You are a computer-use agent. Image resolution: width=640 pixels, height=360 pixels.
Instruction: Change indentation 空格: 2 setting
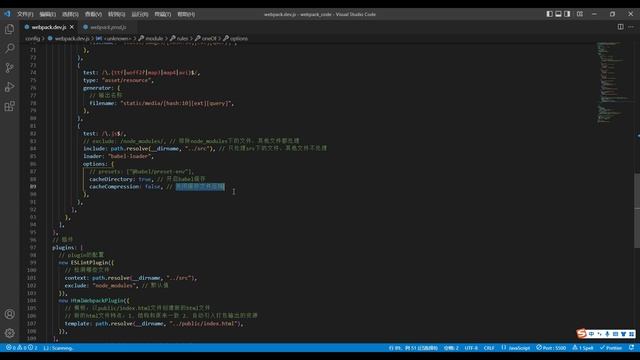pos(451,348)
